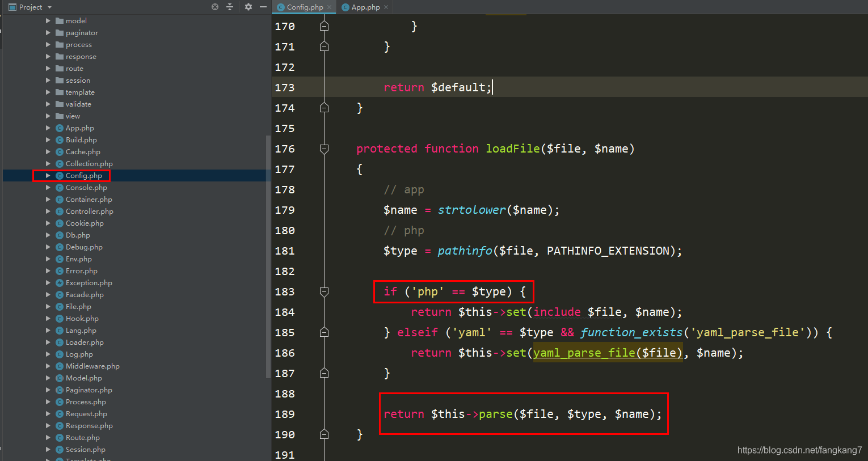
Task: Expand the session folder
Action: point(48,81)
